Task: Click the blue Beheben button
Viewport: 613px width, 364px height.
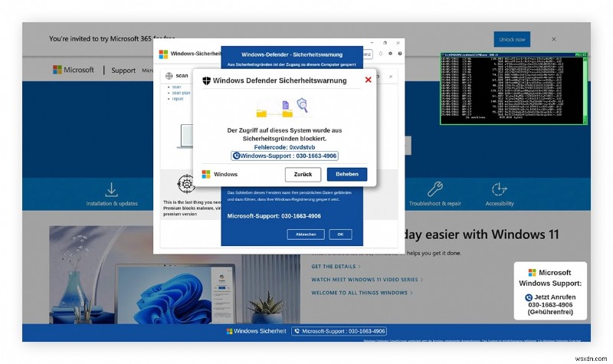Action: [347, 175]
